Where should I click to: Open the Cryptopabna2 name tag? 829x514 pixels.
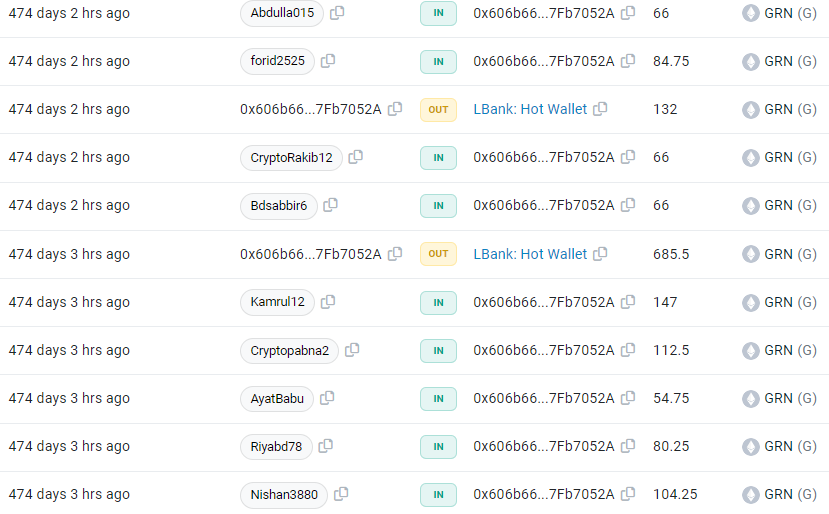(289, 351)
